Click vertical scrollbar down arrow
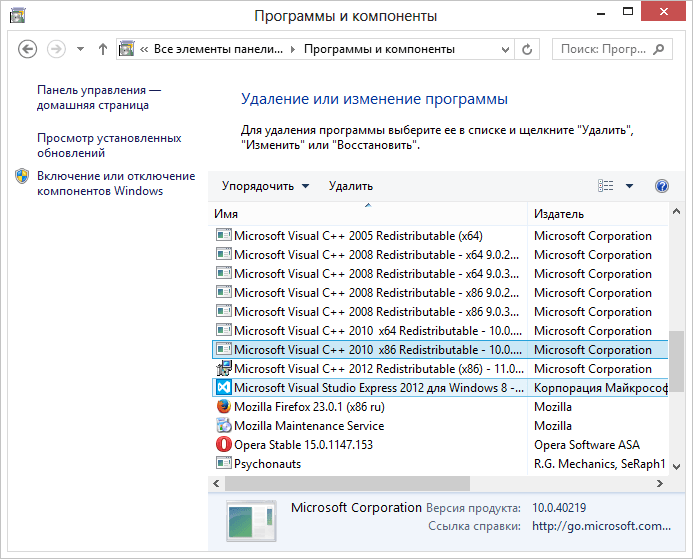693x559 pixels. click(x=676, y=466)
